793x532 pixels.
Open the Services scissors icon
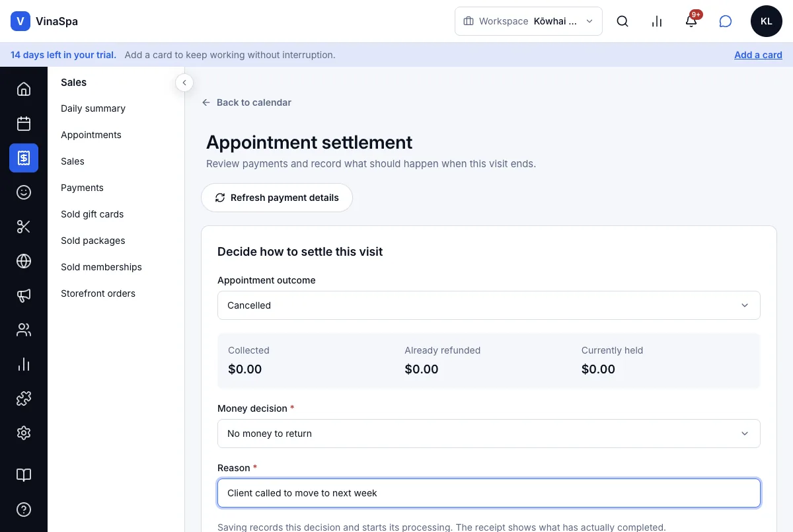[24, 227]
